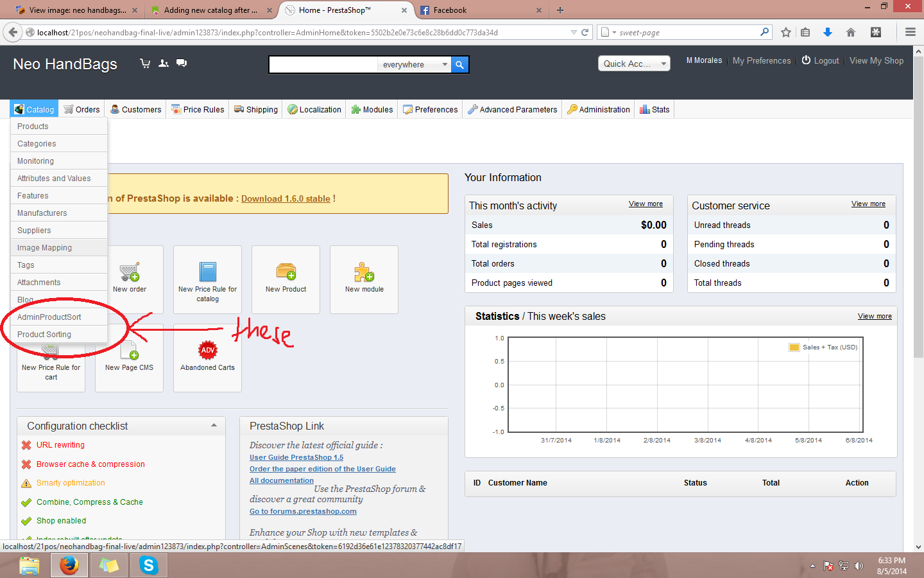Click the magnifier in the sweet-page search box
924x578 pixels.
(764, 32)
